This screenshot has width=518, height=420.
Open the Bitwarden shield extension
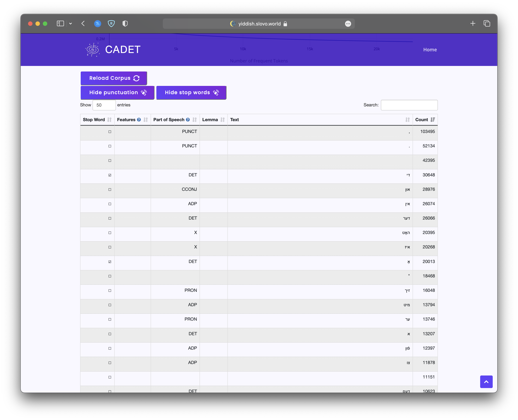pos(111,23)
